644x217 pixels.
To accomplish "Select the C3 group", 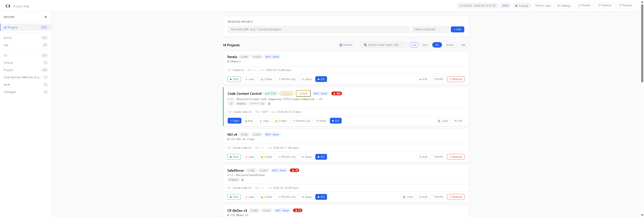I will pos(25,55).
